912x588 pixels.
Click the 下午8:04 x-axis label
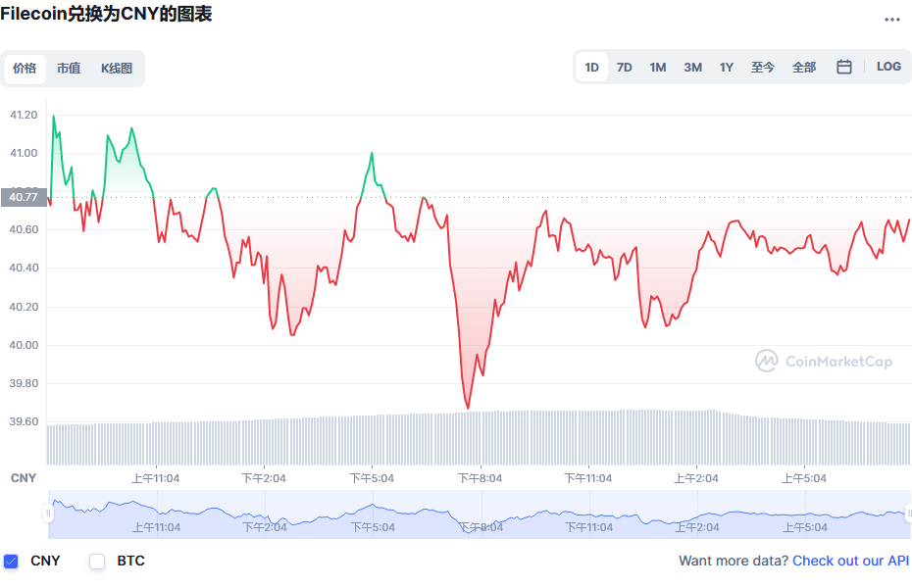[x=480, y=478]
